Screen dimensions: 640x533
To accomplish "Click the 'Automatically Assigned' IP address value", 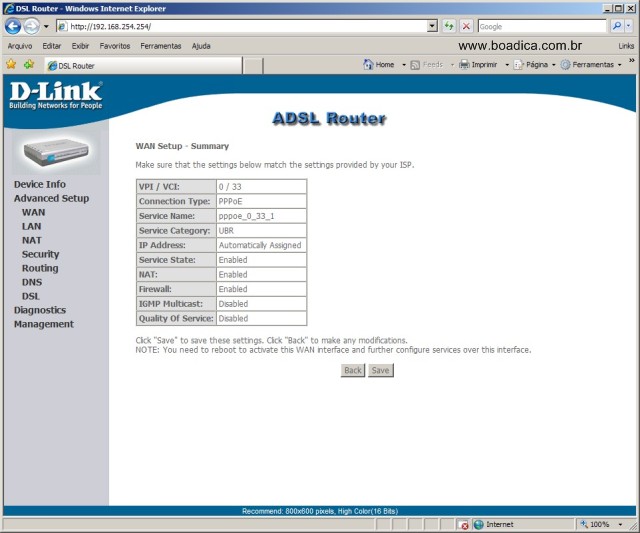I will (260, 245).
